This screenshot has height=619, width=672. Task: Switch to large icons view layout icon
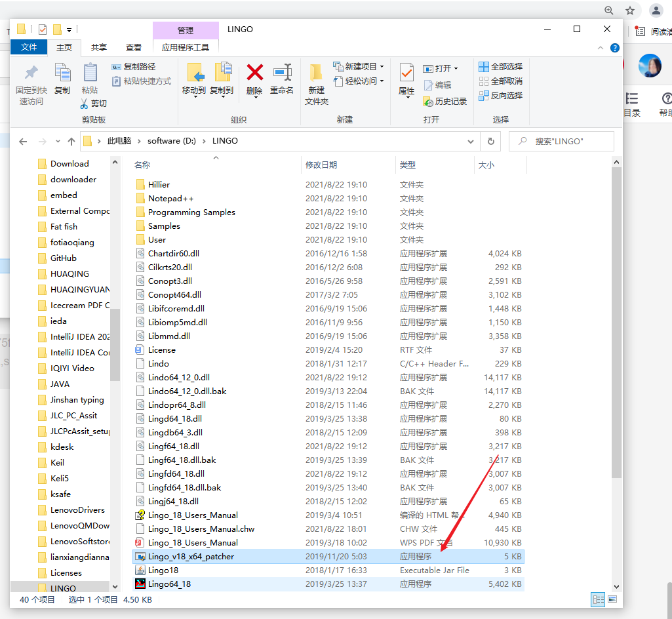(612, 599)
